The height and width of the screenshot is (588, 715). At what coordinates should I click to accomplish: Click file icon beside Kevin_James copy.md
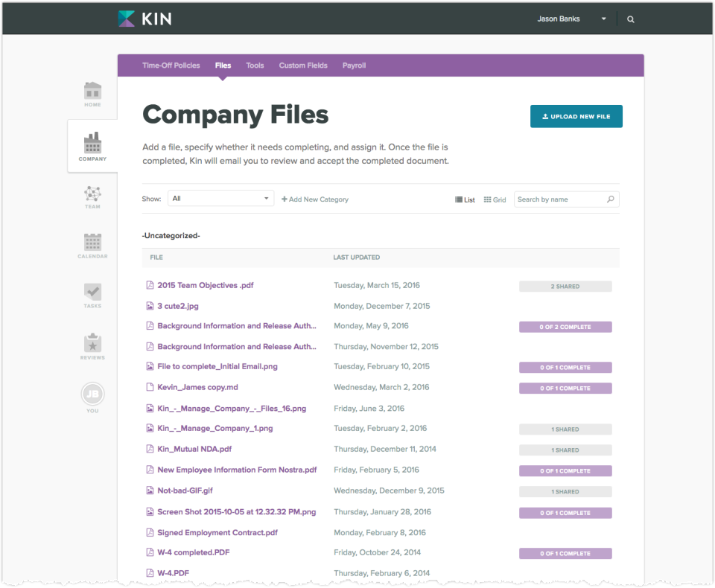point(150,387)
